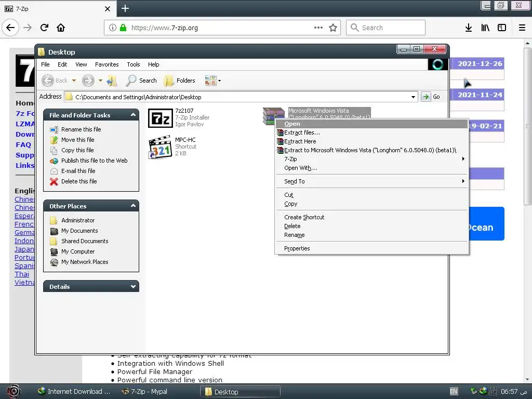Choose Open With... in context menu
The image size is (532, 399).
(x=372, y=168)
